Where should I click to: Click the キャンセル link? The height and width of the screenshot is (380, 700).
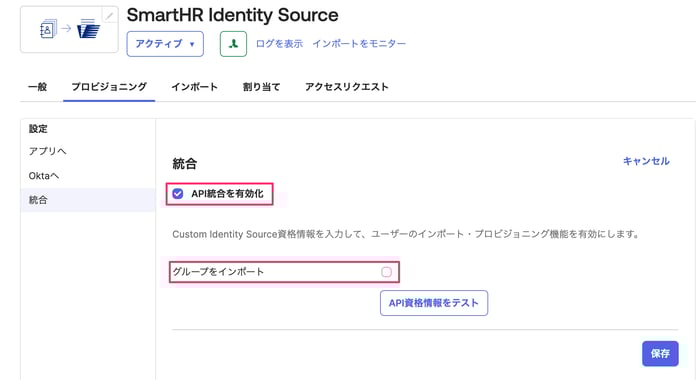646,161
